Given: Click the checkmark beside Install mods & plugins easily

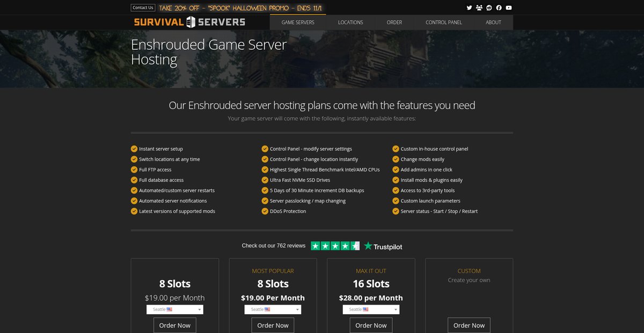Looking at the screenshot, I should tap(396, 180).
